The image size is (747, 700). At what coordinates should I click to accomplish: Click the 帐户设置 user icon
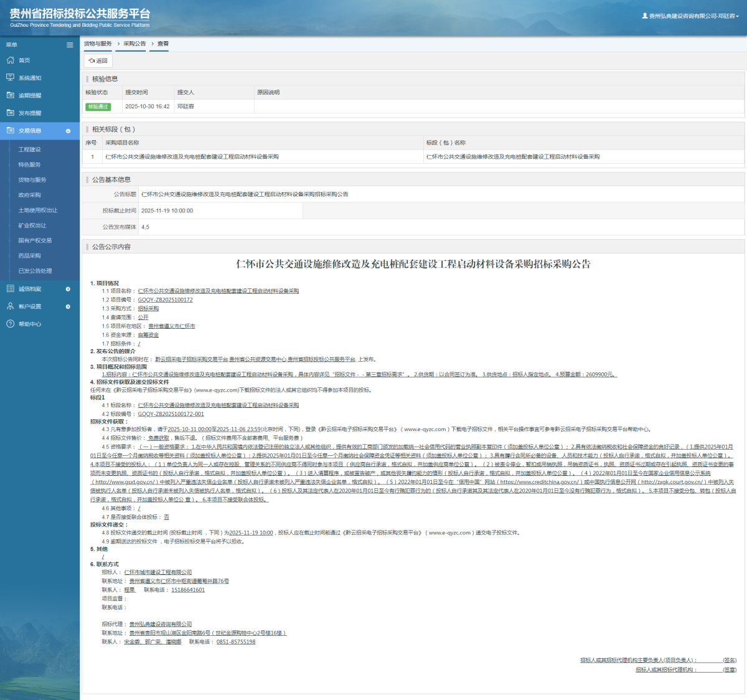point(10,306)
